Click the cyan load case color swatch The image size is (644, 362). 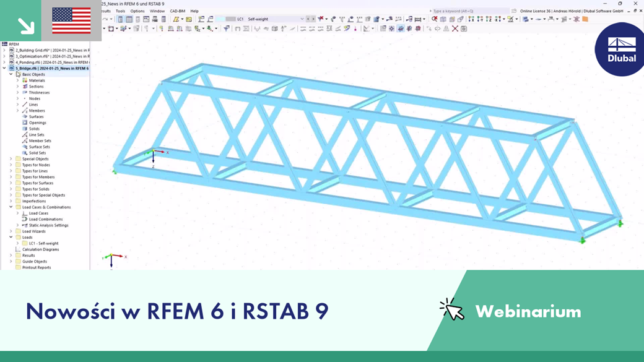tap(220, 19)
